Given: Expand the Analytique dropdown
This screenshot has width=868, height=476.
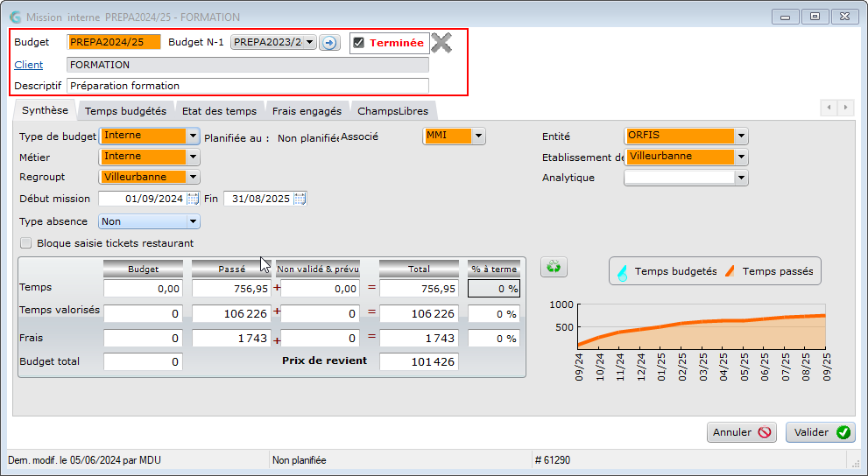Looking at the screenshot, I should [741, 178].
